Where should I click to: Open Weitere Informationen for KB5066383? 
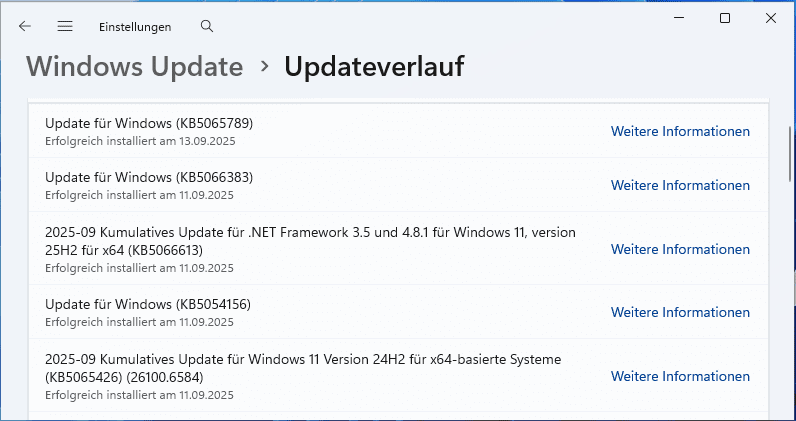click(680, 185)
